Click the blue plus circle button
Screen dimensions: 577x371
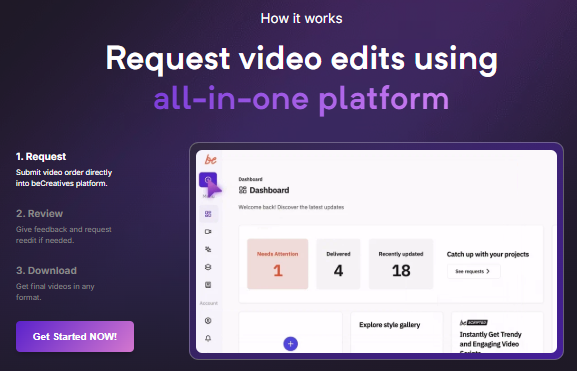(x=290, y=344)
